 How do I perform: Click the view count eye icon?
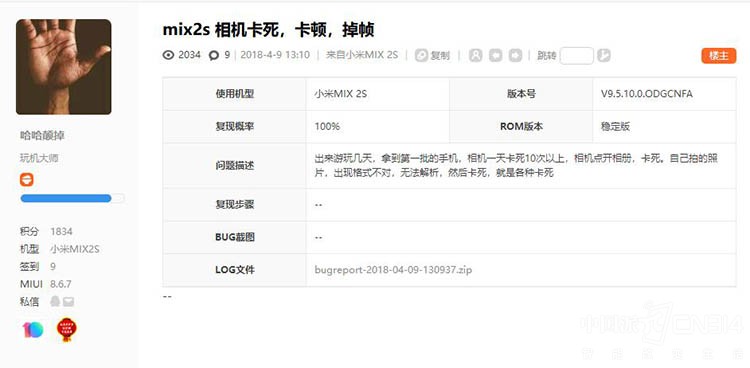click(x=168, y=55)
